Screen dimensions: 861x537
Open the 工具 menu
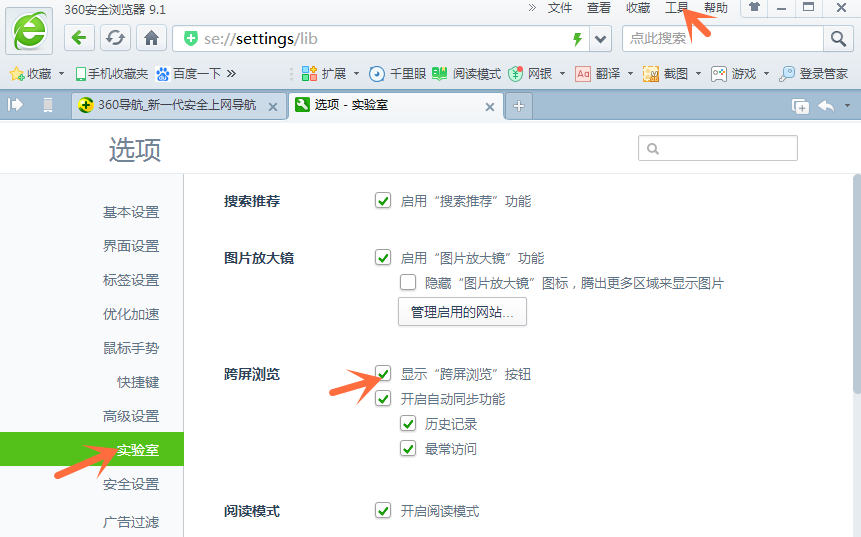676,8
